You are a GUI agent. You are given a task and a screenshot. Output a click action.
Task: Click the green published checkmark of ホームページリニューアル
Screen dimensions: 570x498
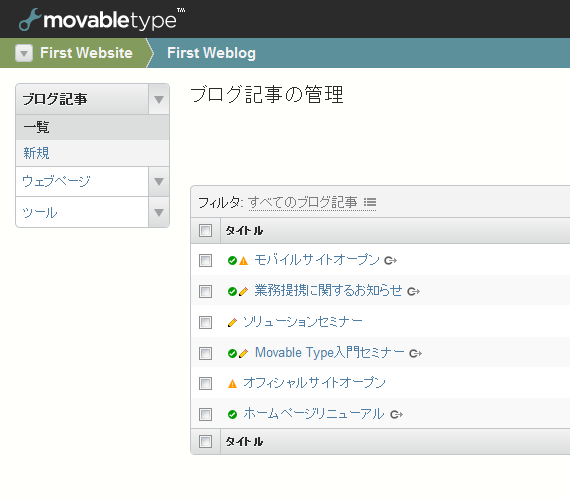(232, 414)
